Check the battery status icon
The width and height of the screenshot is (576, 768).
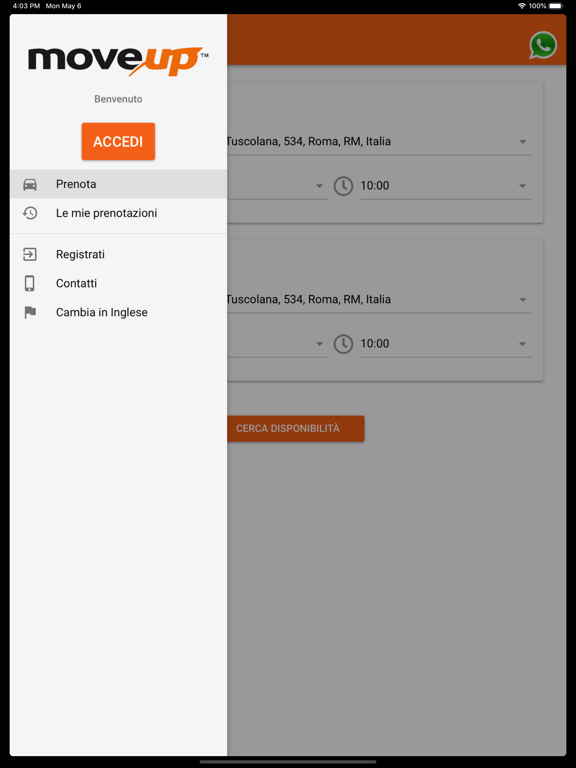[556, 6]
